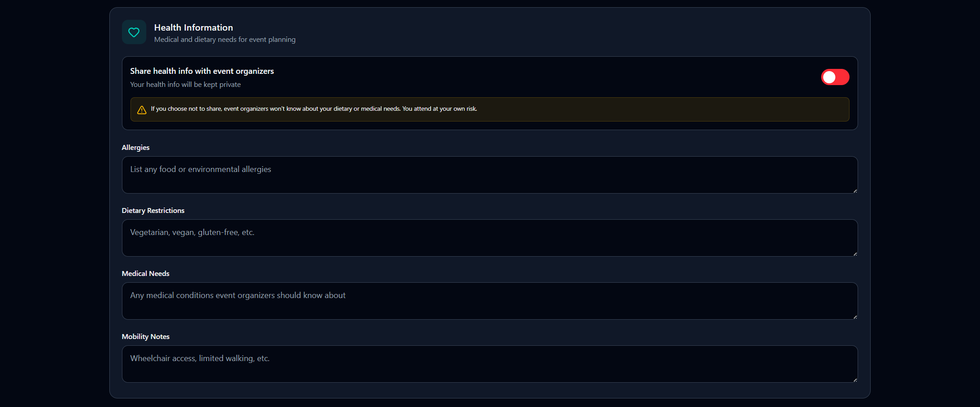The image size is (980, 407).
Task: Click the "attend at your own risk" warning message
Action: pos(314,109)
